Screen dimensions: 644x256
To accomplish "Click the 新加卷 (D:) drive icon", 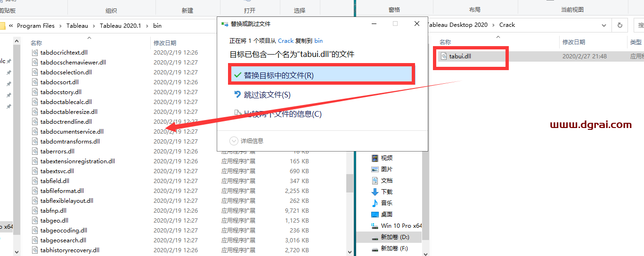I will click(x=375, y=238).
